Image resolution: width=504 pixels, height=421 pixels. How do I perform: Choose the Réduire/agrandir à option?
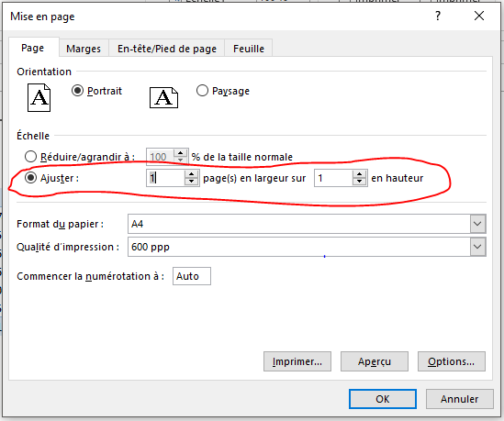tap(30, 157)
